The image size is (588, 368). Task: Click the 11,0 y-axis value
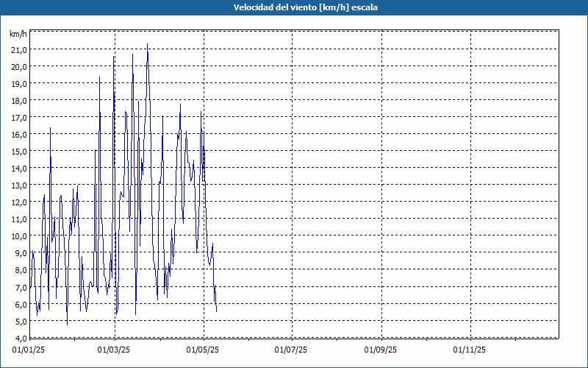[x=20, y=219]
